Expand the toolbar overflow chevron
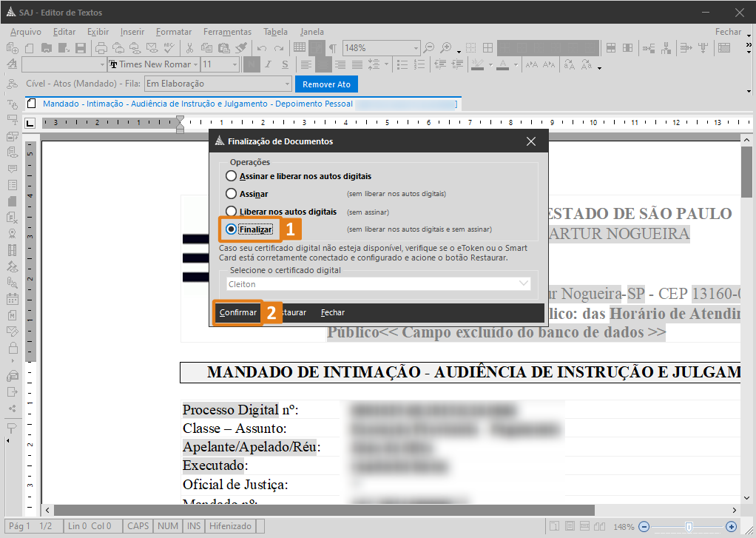This screenshot has height=538, width=756. (x=749, y=45)
